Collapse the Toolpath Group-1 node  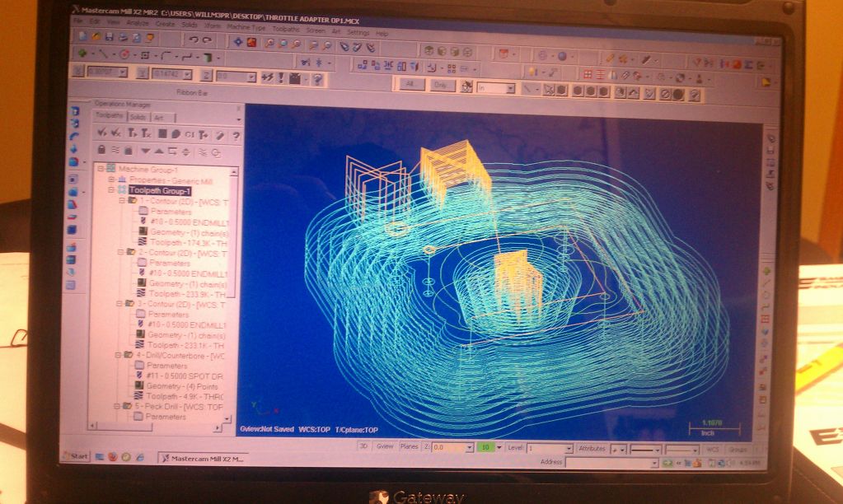(x=110, y=189)
